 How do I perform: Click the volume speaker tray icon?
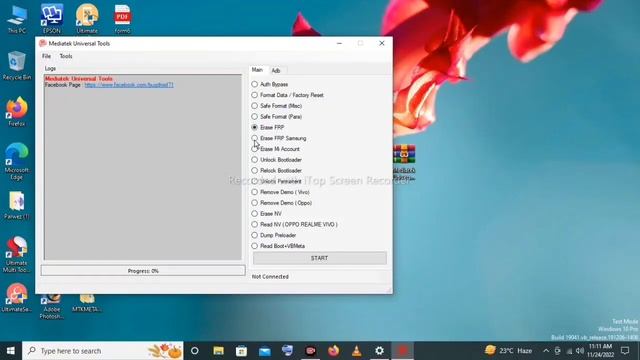click(x=580, y=351)
